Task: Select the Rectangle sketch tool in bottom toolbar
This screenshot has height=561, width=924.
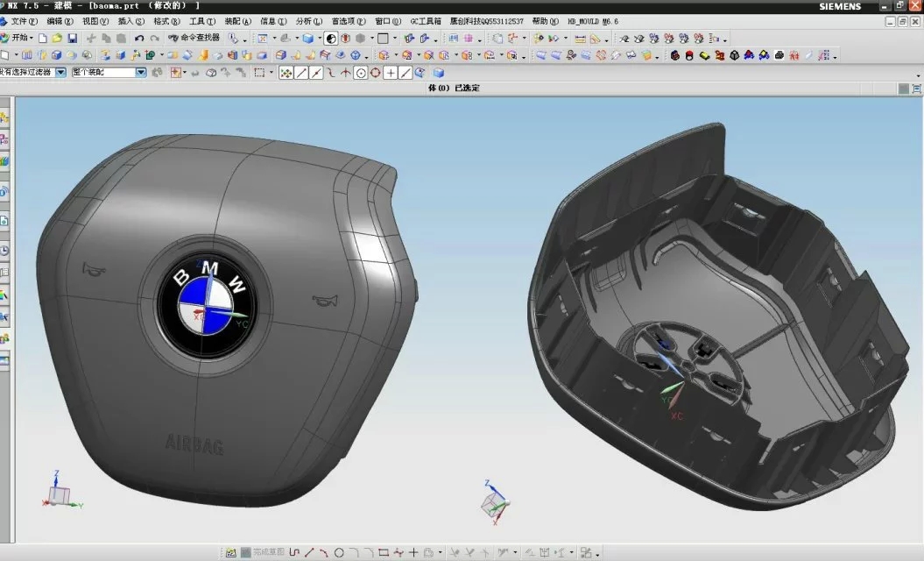Action: [383, 552]
